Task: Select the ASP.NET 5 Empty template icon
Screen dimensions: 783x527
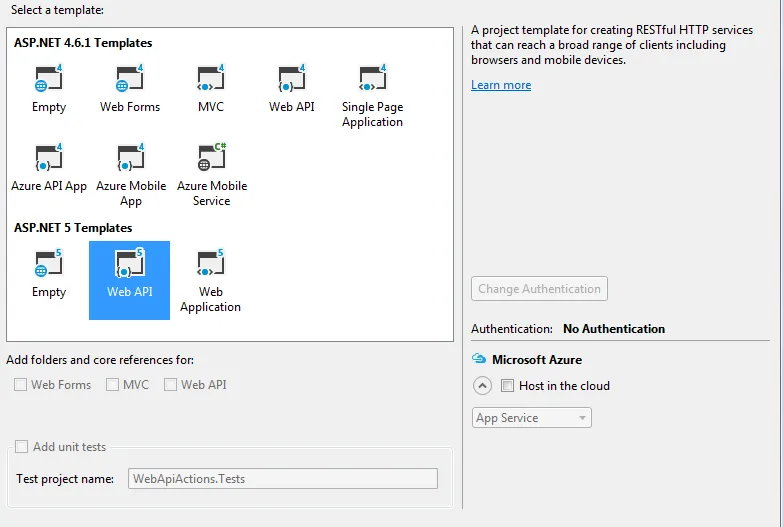Action: (48, 263)
